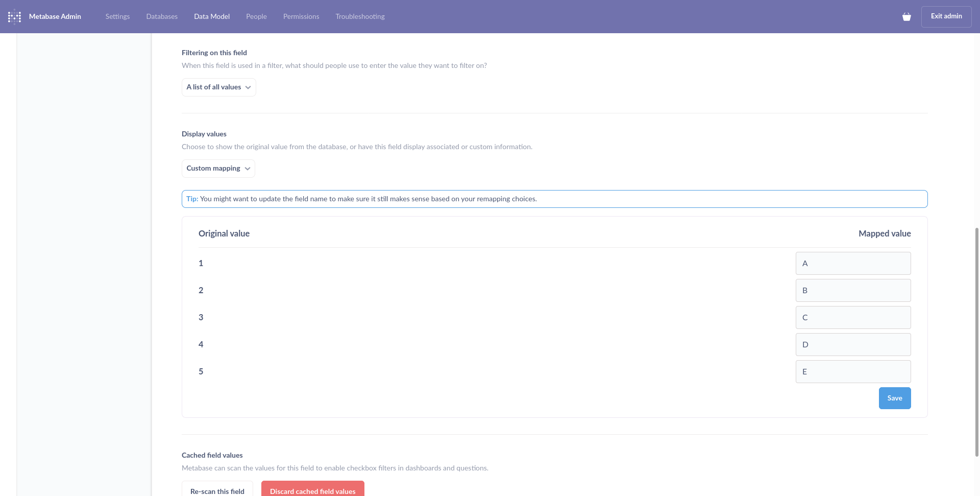Open the People admin section
980x496 pixels.
(256, 16)
